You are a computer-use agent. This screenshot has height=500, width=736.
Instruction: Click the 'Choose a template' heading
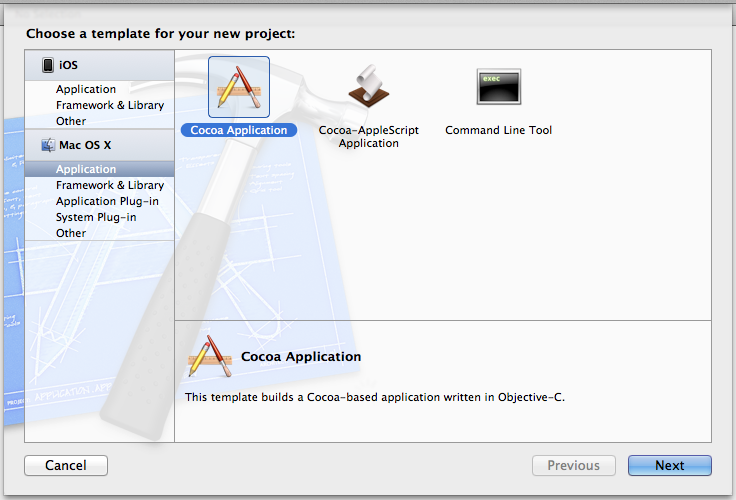point(161,34)
